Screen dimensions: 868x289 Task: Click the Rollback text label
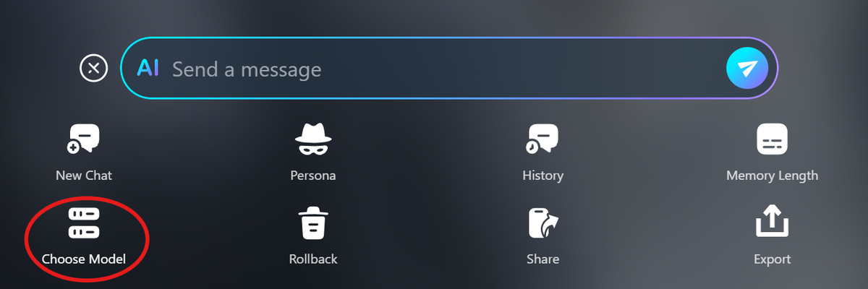(x=313, y=259)
